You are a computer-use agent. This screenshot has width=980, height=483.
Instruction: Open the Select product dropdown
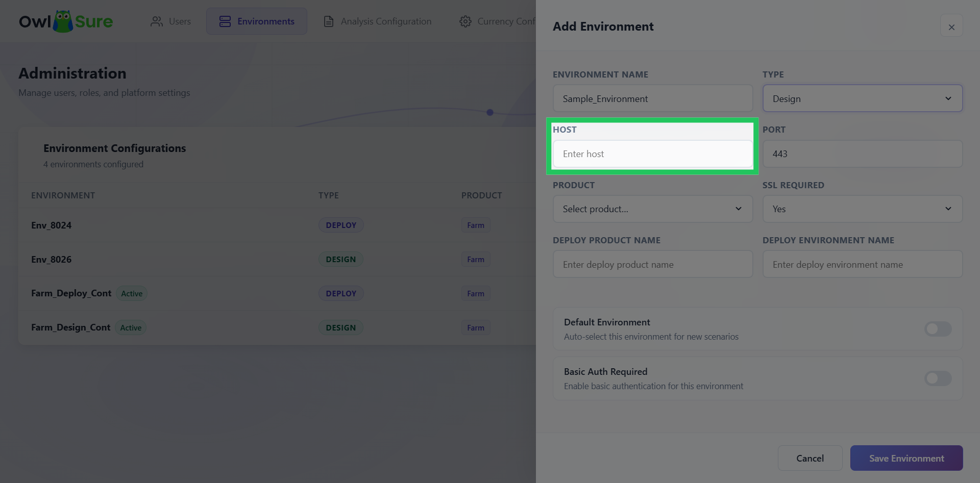tap(653, 209)
